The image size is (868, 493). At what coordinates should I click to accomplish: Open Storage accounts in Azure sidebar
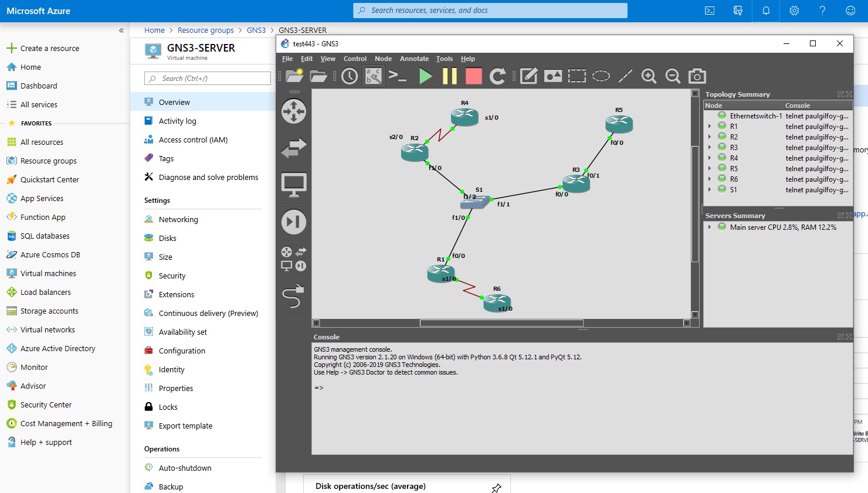tap(49, 311)
